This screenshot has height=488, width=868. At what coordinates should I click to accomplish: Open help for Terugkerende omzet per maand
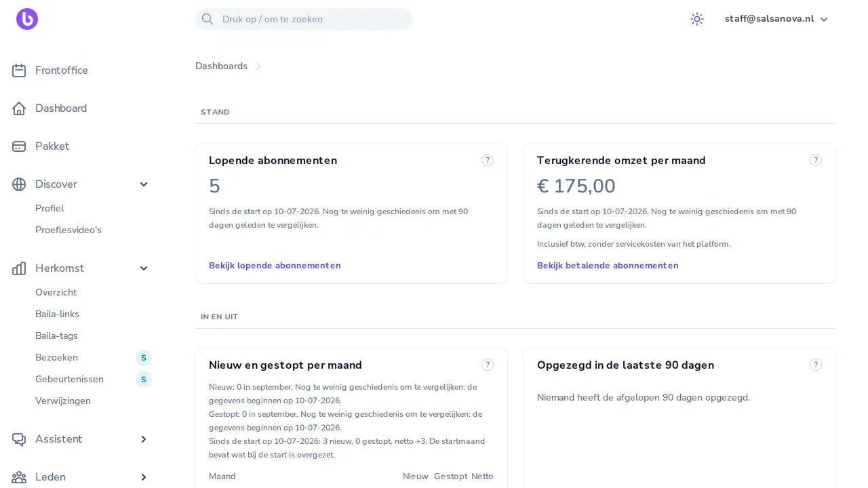816,160
